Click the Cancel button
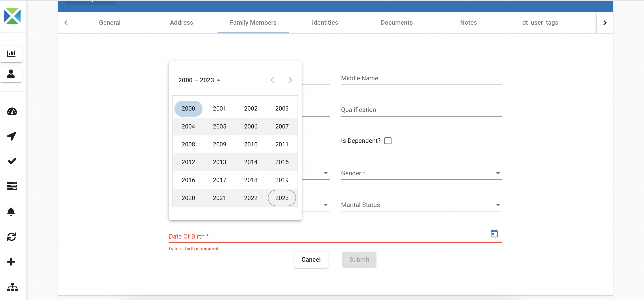This screenshot has height=300, width=644. click(311, 259)
